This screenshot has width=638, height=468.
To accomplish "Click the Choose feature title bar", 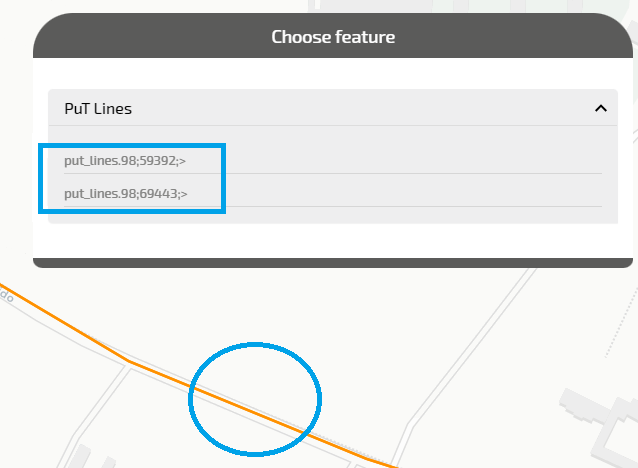I will pyautogui.click(x=333, y=37).
